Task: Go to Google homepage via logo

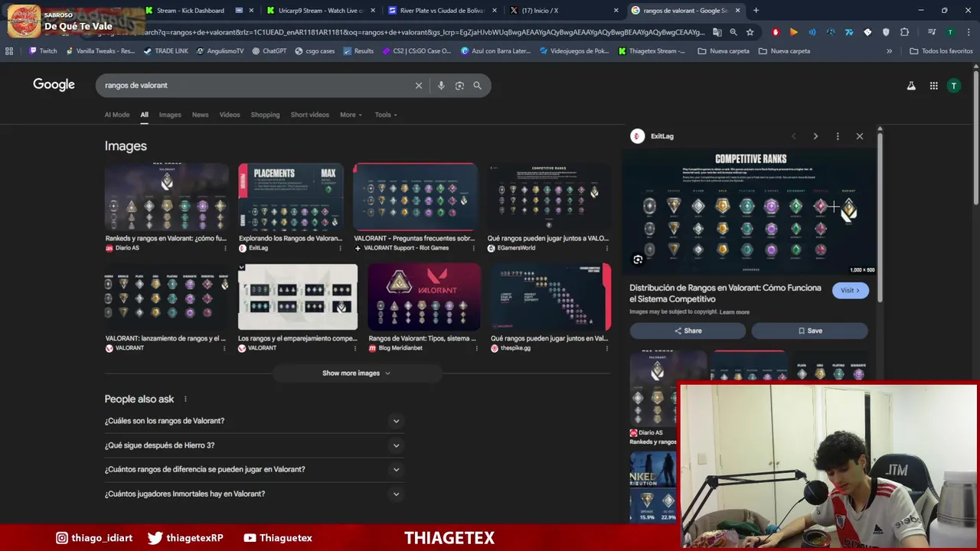Action: [54, 85]
